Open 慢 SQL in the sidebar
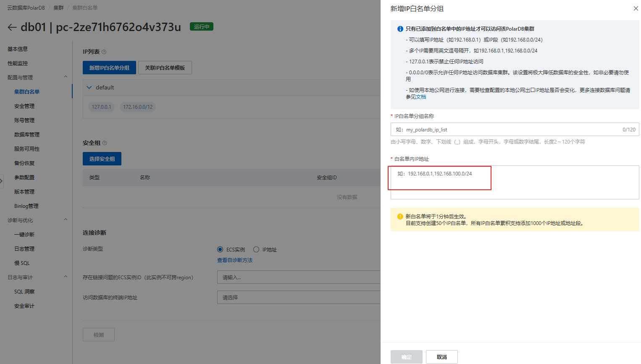This screenshot has height=364, width=641. pos(22,263)
